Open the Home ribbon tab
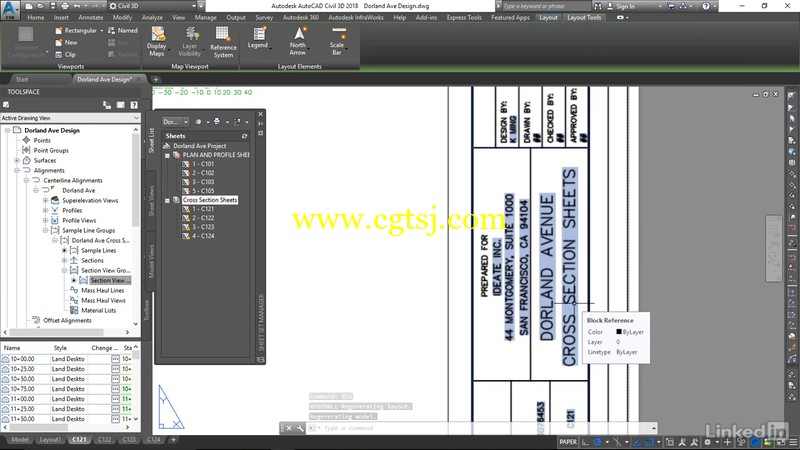The image size is (800, 450). (36, 17)
